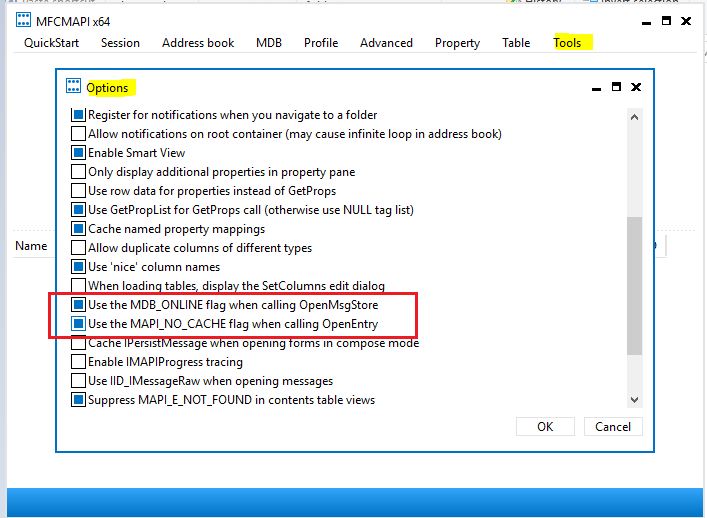Open the QuickStart menu
Screen dimensions: 707x518
(x=51, y=43)
